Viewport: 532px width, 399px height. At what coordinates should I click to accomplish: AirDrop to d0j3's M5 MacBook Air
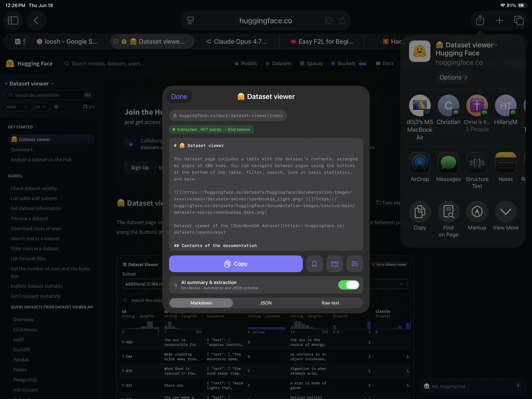(x=420, y=117)
